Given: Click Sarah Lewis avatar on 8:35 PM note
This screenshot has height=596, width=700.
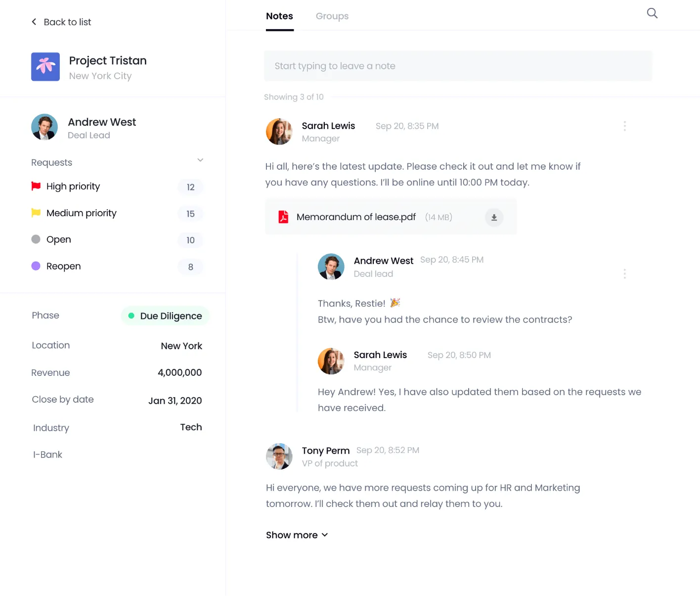Looking at the screenshot, I should pos(279,132).
